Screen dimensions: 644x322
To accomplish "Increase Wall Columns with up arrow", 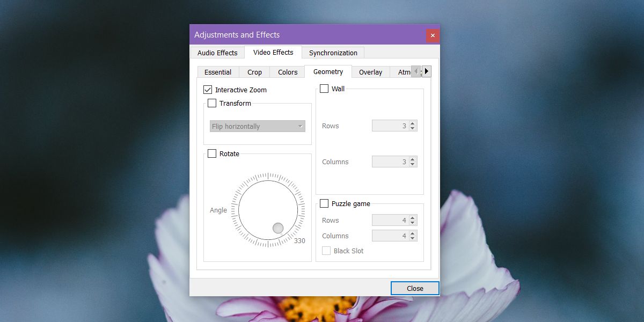I will click(x=412, y=159).
